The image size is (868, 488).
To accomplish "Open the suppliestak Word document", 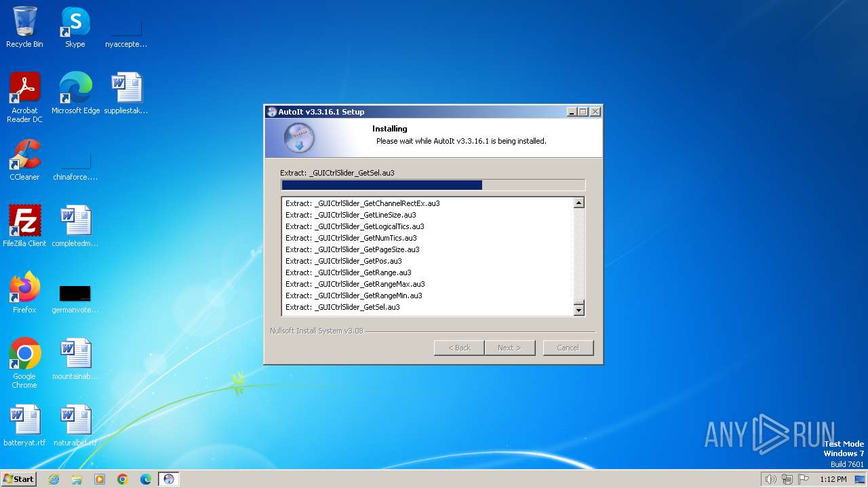I will pos(126,94).
